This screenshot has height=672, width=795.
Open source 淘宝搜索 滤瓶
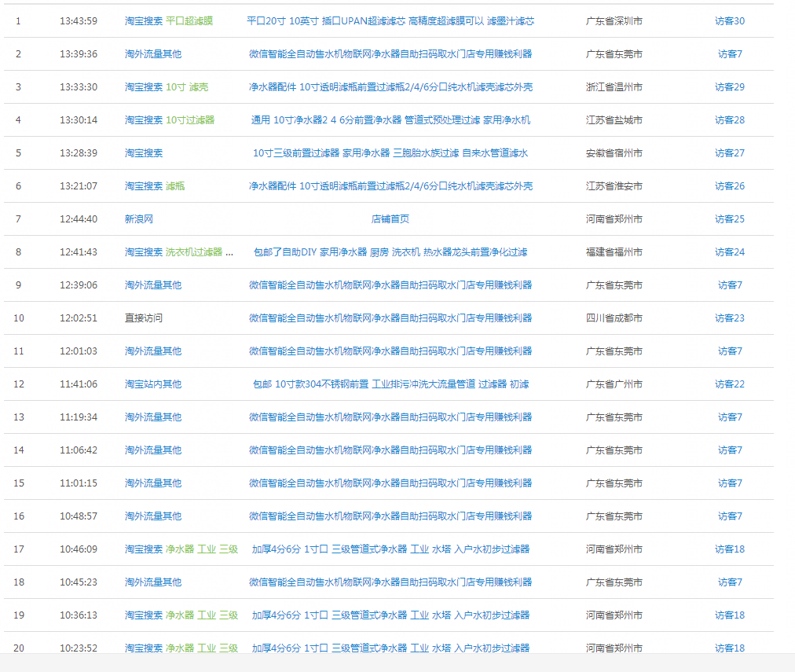[x=155, y=185]
